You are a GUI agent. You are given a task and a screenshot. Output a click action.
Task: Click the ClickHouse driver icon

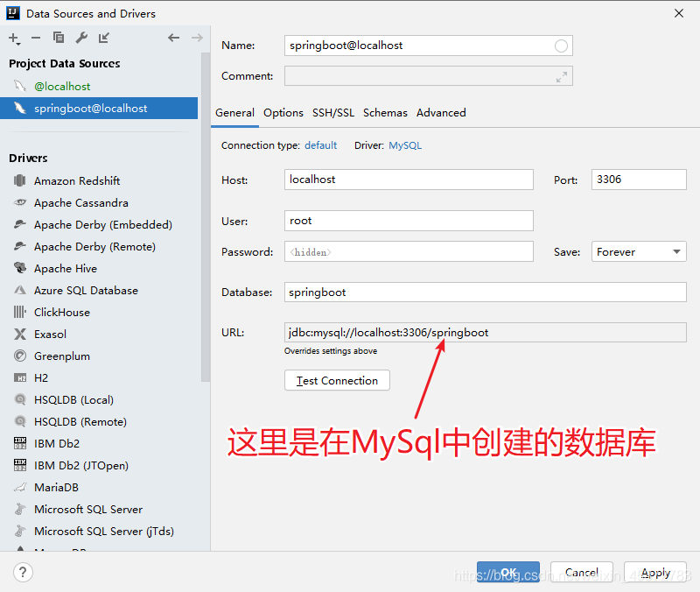click(x=19, y=312)
